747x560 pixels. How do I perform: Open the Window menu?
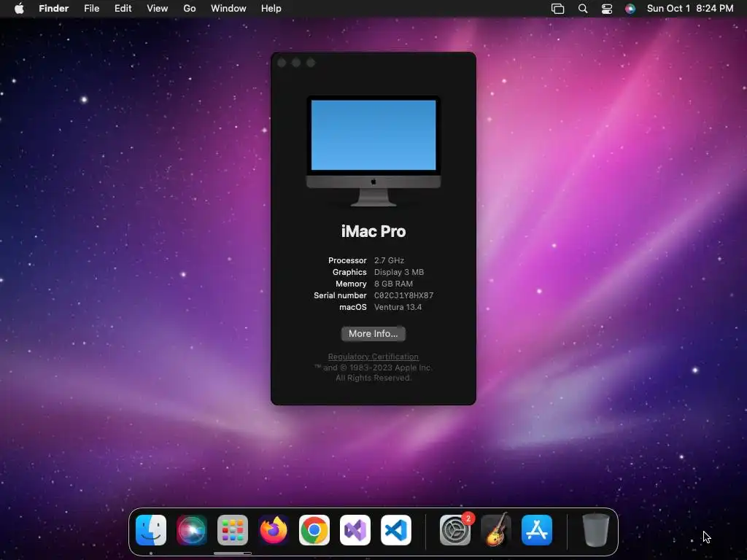point(228,9)
